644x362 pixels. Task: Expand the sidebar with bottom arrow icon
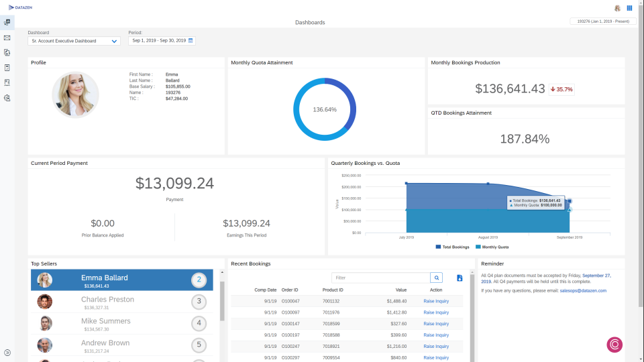tap(7, 353)
